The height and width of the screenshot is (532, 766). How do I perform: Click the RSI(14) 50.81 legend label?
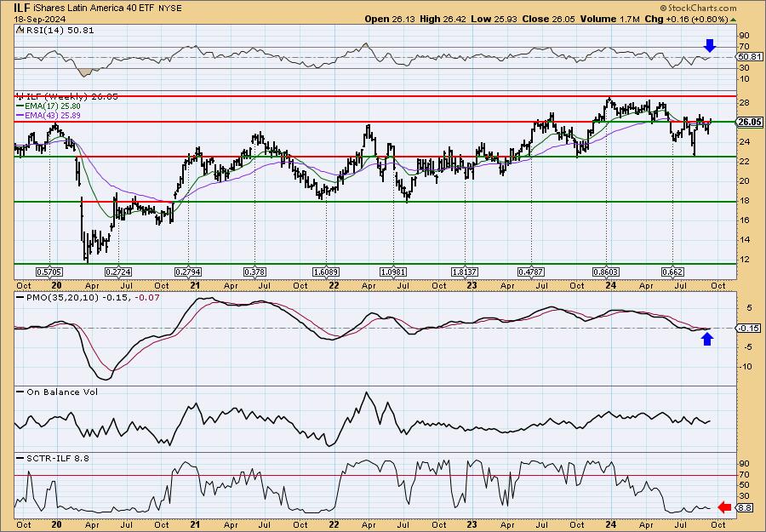[59, 30]
